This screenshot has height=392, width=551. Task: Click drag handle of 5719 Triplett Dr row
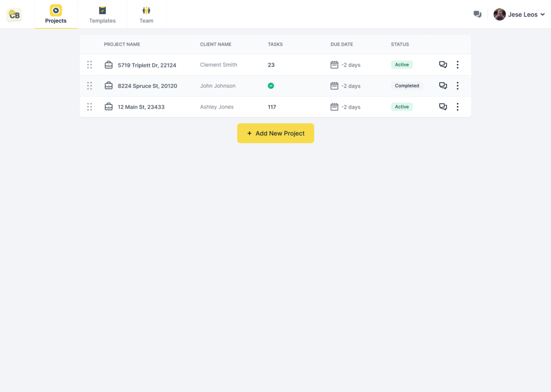click(x=89, y=65)
